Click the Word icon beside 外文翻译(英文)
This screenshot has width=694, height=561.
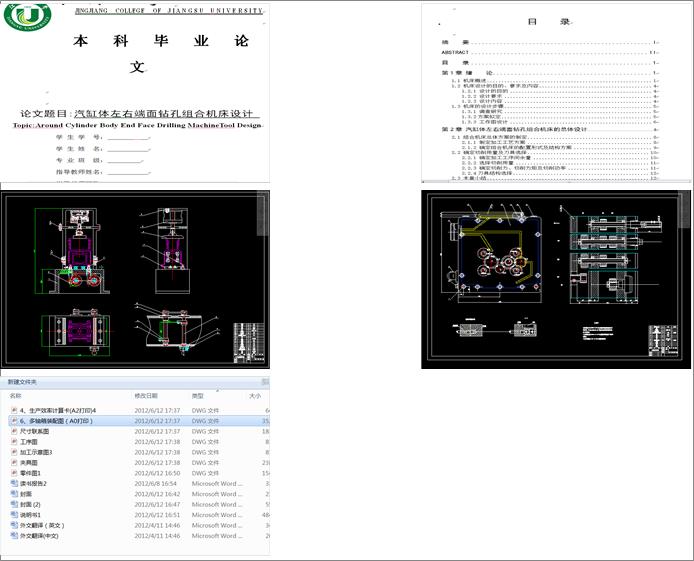(x=14, y=525)
